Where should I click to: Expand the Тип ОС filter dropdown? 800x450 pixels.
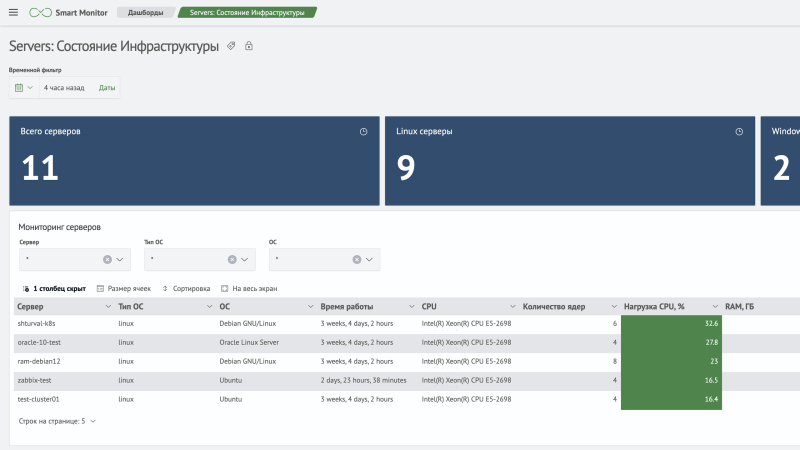(245, 259)
